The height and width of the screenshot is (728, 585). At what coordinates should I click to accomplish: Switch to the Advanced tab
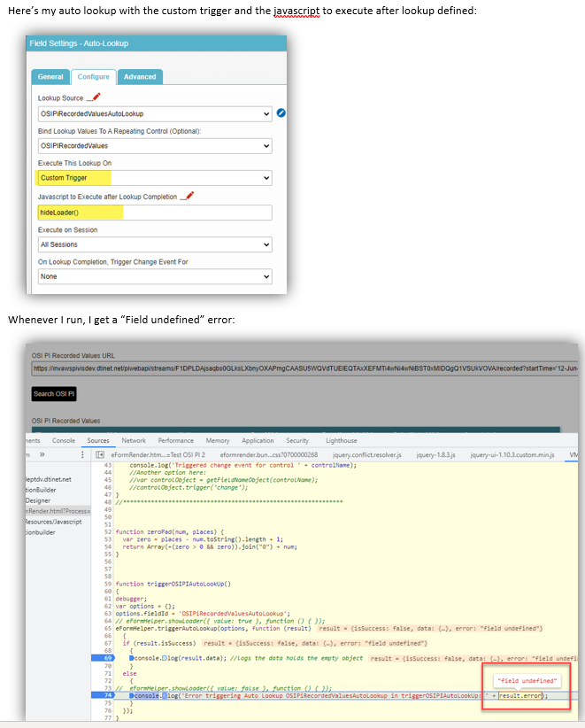coord(139,77)
